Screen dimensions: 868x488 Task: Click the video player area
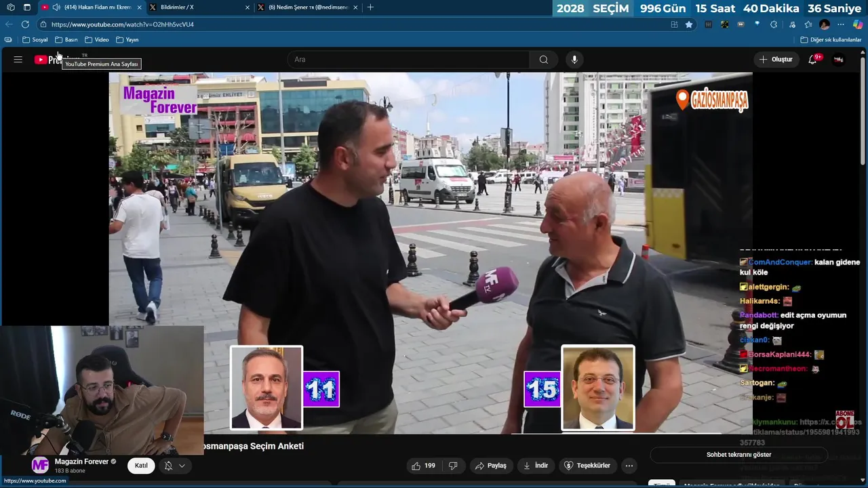[x=431, y=253]
